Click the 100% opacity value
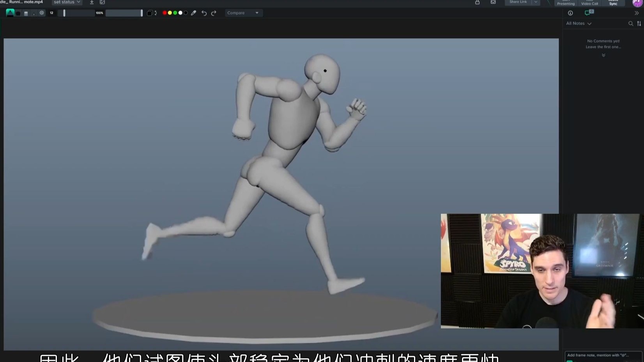The width and height of the screenshot is (644, 362). tap(99, 13)
